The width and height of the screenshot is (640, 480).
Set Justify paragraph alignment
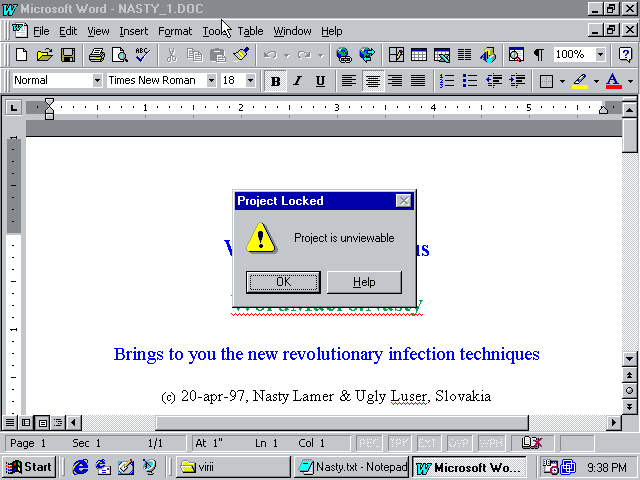pyautogui.click(x=418, y=81)
